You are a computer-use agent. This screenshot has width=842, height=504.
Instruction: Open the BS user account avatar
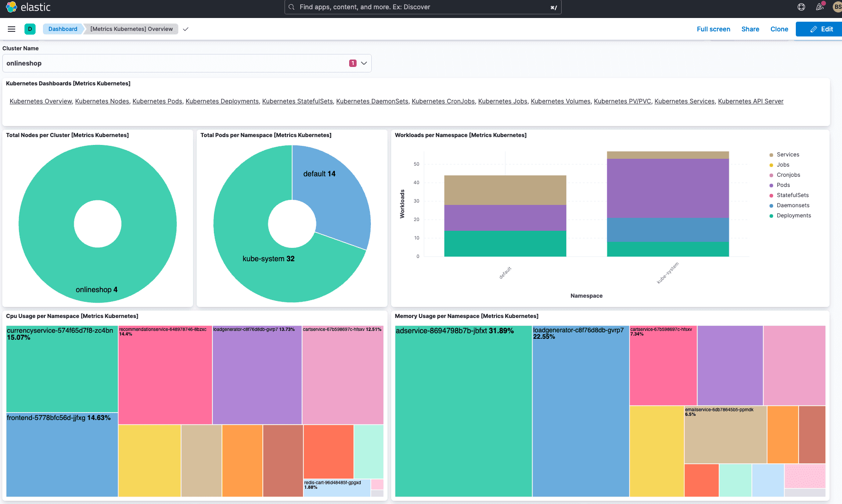tap(837, 7)
